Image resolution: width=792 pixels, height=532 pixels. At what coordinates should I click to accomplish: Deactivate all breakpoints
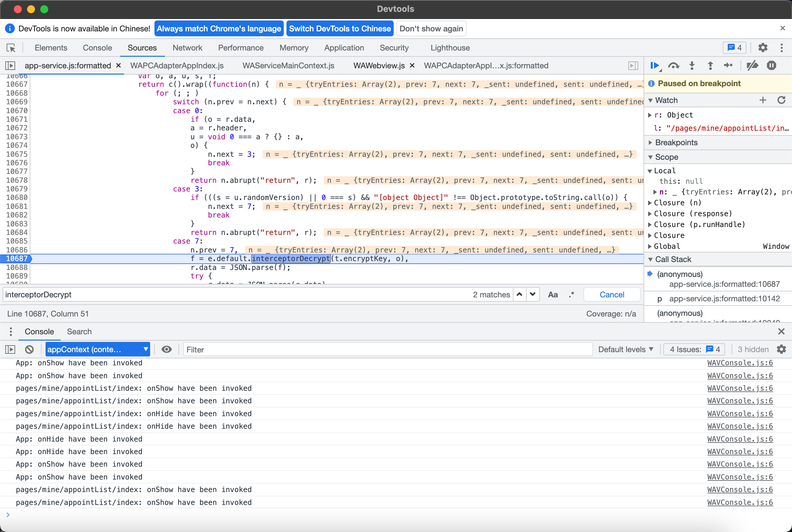753,65
